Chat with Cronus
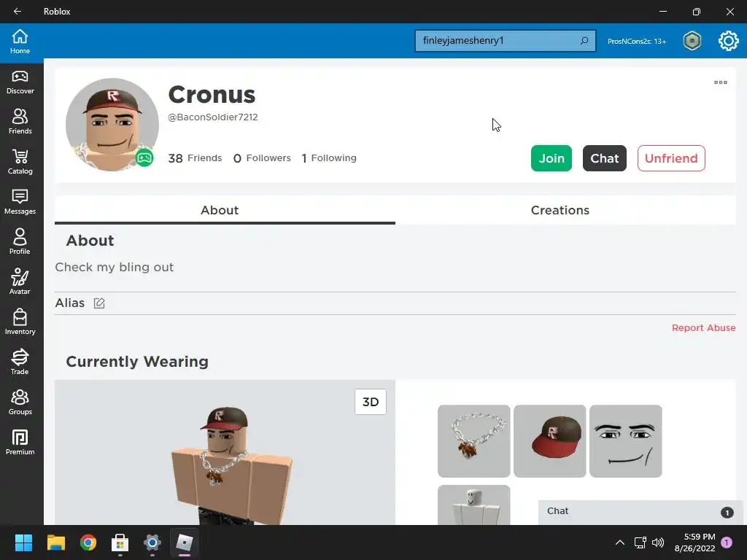Image resolution: width=747 pixels, height=560 pixels. tap(605, 158)
